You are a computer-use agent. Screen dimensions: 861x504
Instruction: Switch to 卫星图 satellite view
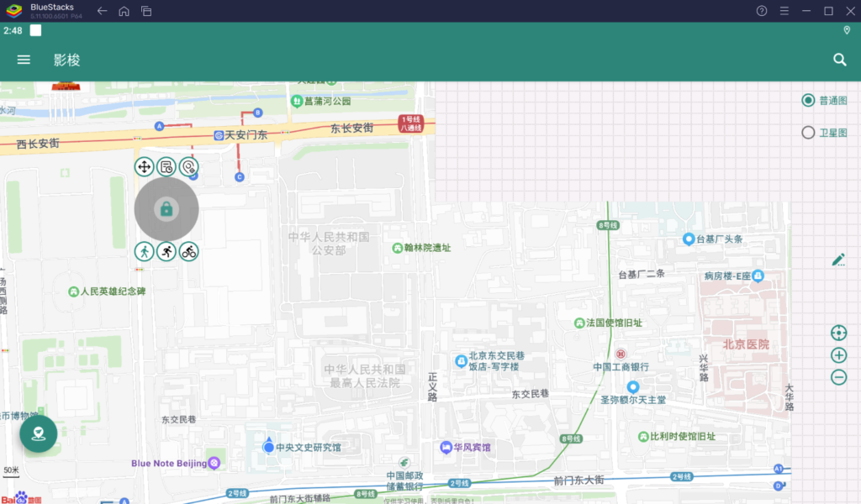tap(808, 131)
